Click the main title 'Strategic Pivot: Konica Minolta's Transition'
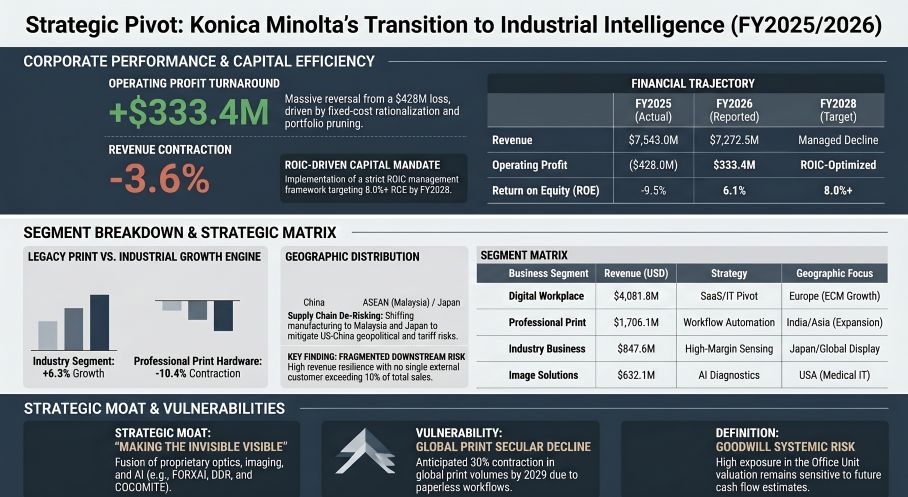Viewport: 908px width, 497px height. [x=453, y=25]
